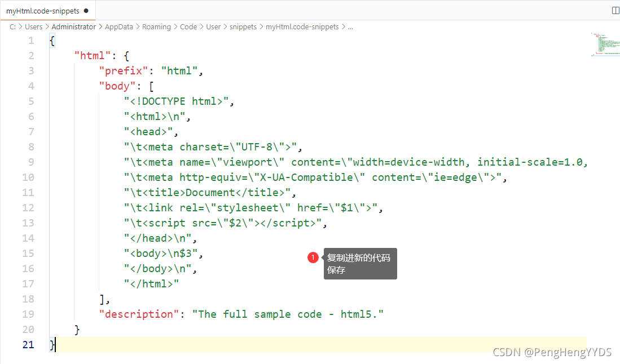This screenshot has width=620, height=364.
Task: Click line number 18 in the gutter
Action: [x=28, y=299]
